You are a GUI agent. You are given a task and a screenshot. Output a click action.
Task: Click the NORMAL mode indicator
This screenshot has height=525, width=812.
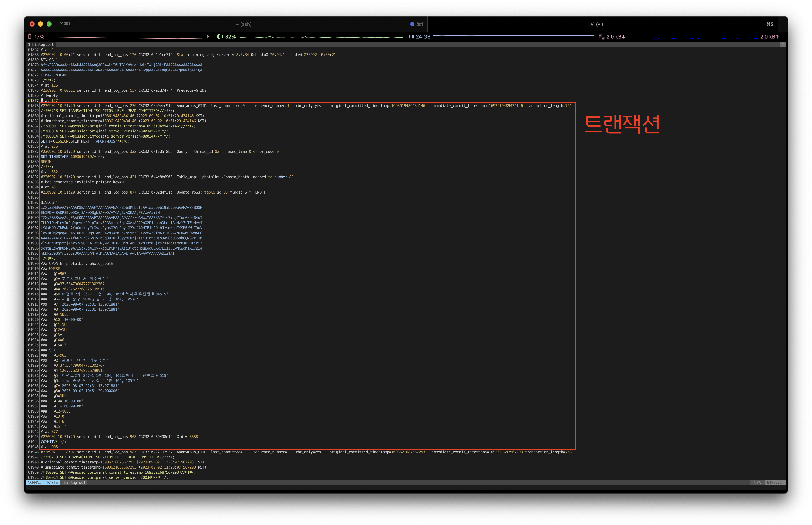(34, 482)
